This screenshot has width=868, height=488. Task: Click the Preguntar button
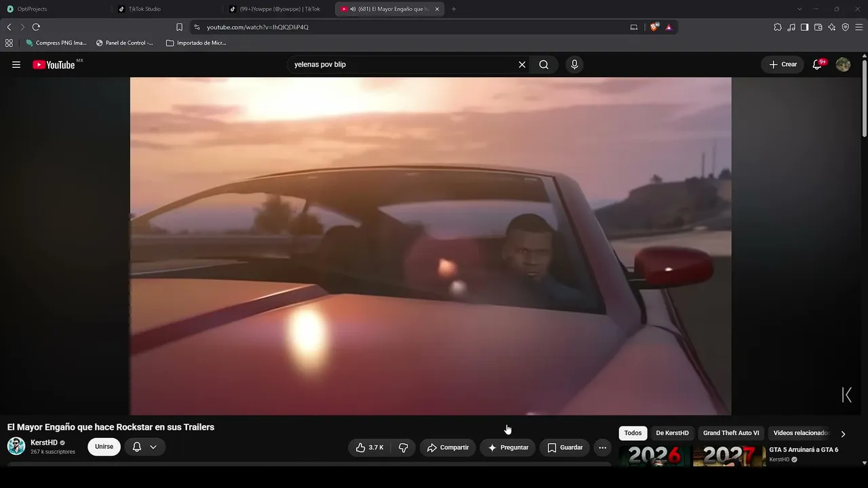coord(508,447)
